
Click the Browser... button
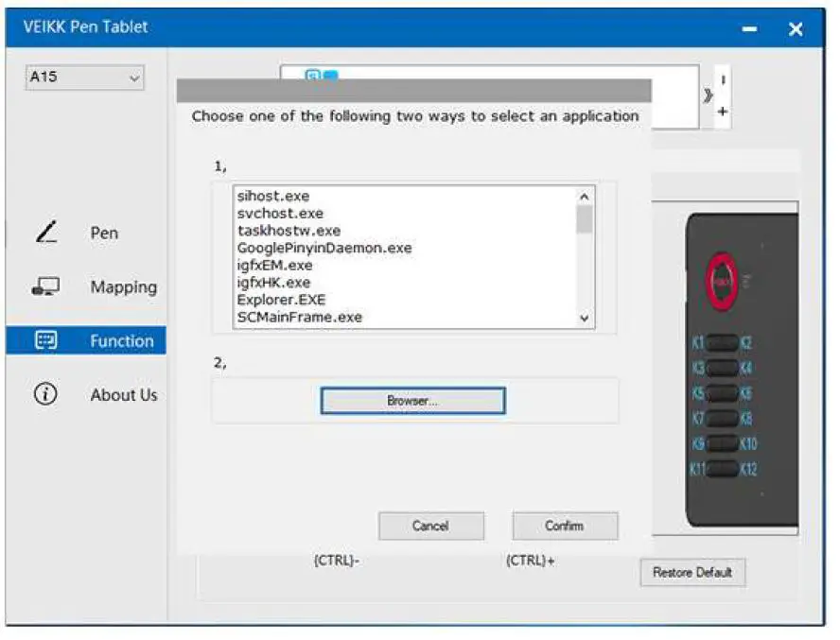coord(412,401)
